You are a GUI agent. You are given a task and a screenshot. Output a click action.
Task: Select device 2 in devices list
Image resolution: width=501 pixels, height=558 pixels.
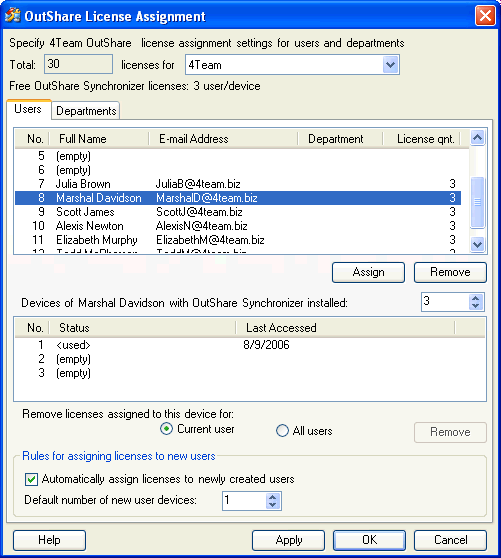click(250, 359)
